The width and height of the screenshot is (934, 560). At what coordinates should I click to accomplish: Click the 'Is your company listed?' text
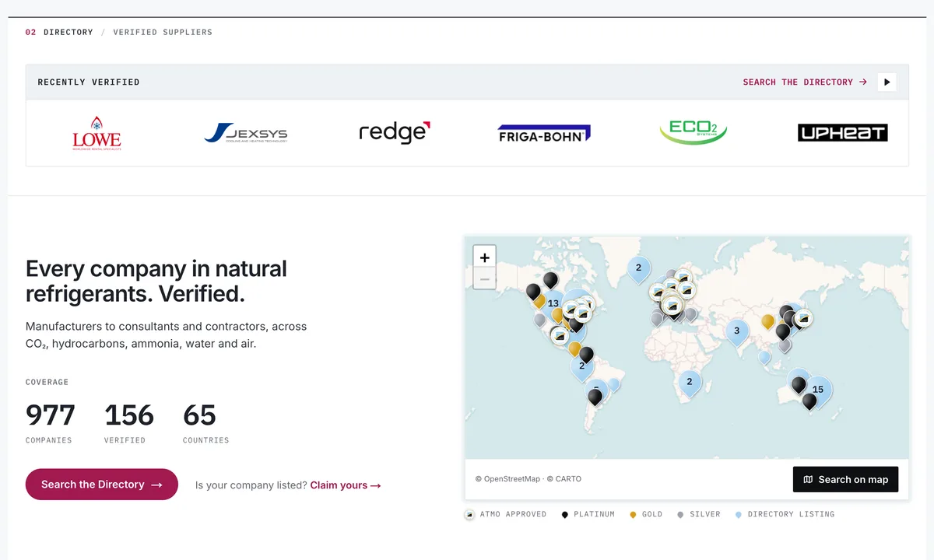(x=251, y=485)
